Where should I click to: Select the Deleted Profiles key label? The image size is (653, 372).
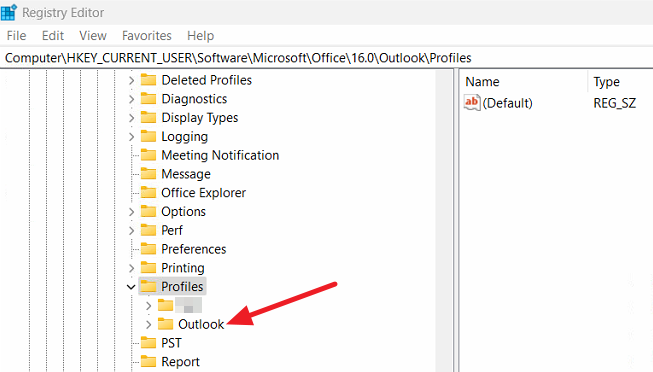pos(207,80)
